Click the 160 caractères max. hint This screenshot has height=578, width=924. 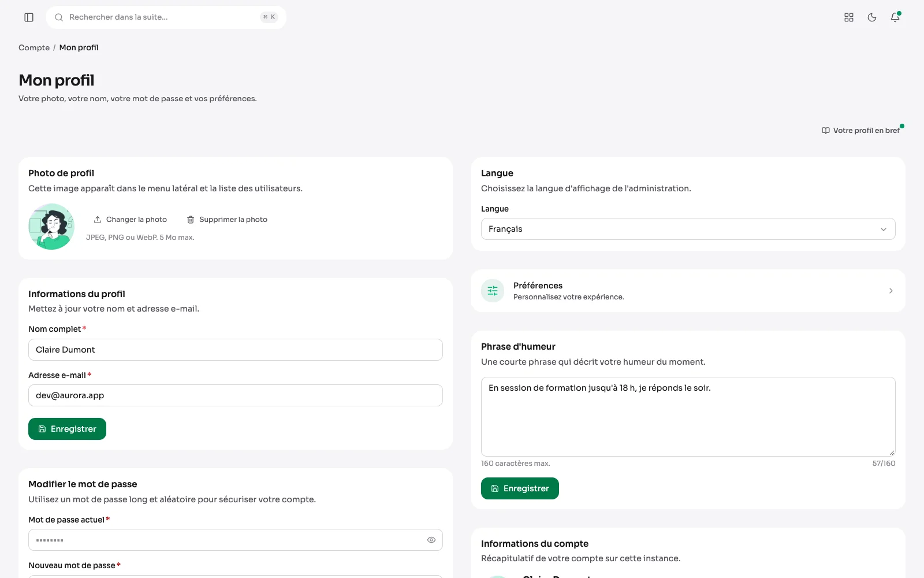point(516,464)
